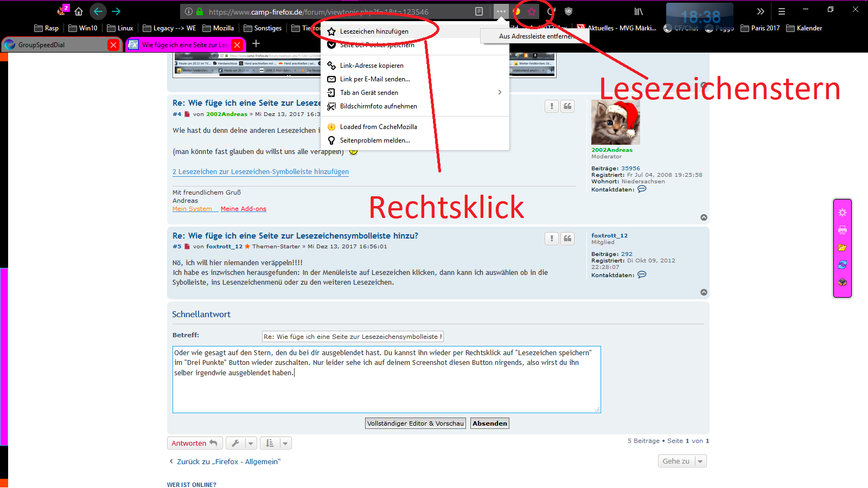This screenshot has width=868, height=488.
Task: Select 'Bildschirmfoto aufnehmen' menu entry
Action: 415,106
